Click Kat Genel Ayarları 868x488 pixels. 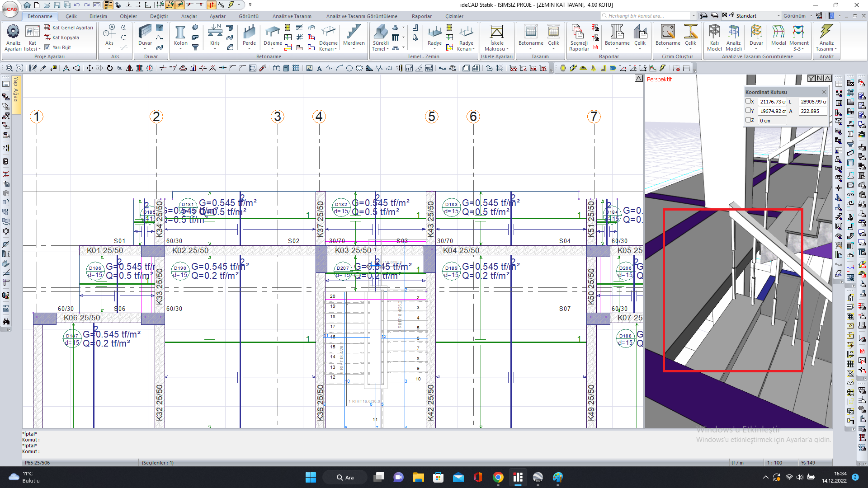pos(69,28)
